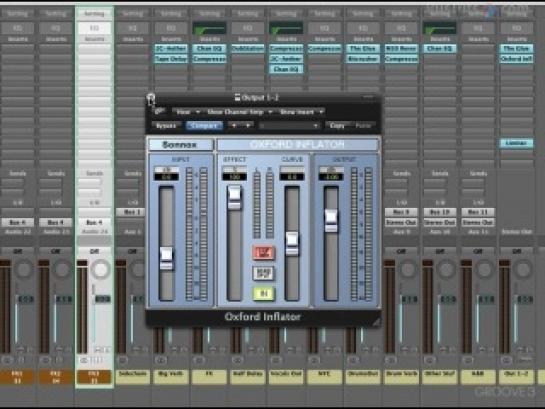Open the Limiter insert on the Out 1-2 channel
This screenshot has height=409, width=545.
click(516, 143)
